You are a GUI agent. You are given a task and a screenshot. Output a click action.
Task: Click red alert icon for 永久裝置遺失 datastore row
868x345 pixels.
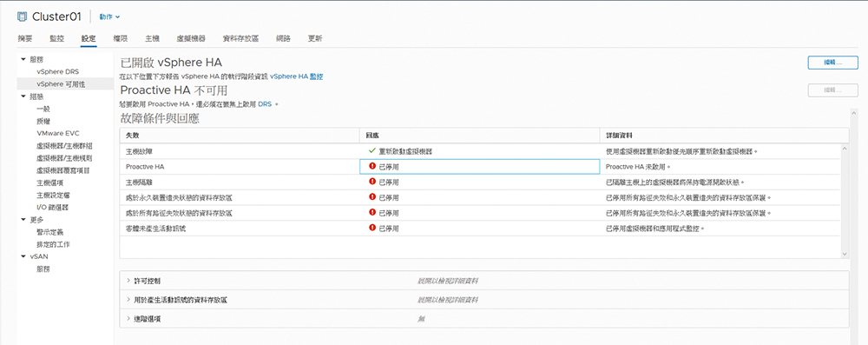pos(372,197)
